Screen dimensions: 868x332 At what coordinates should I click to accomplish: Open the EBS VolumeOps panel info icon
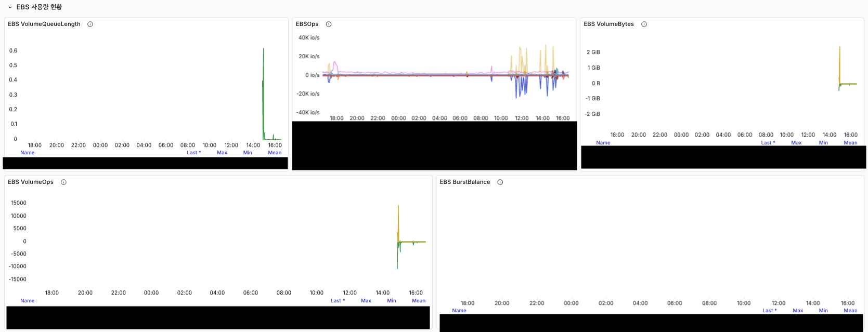(x=63, y=182)
